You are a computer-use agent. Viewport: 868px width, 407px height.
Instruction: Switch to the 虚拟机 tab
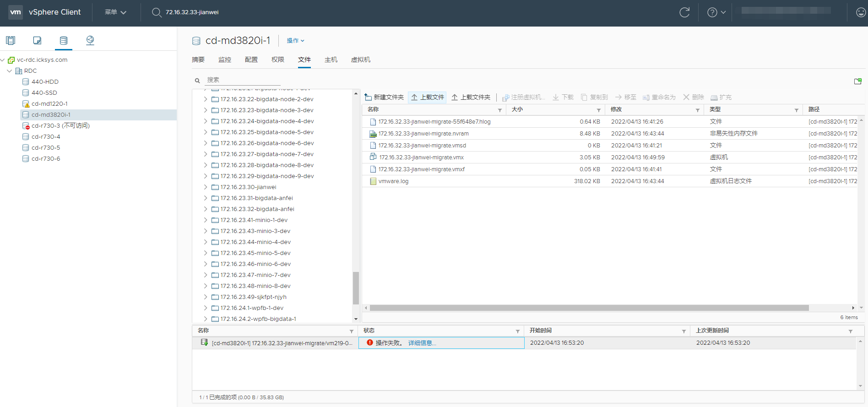click(x=361, y=60)
